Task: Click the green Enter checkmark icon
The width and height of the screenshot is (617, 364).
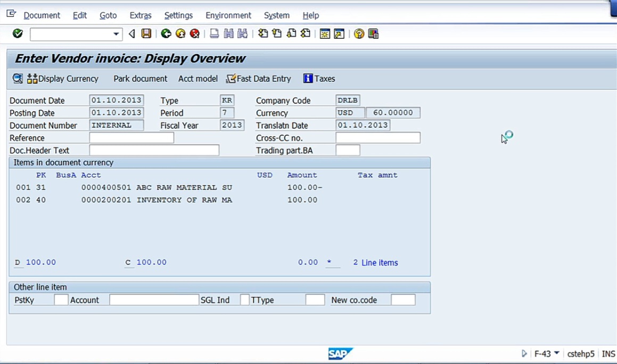Action: point(18,34)
